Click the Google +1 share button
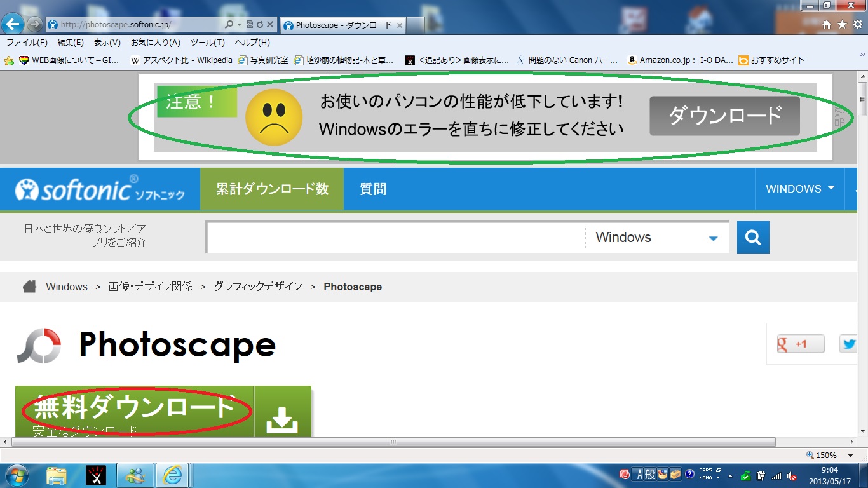 (x=801, y=344)
